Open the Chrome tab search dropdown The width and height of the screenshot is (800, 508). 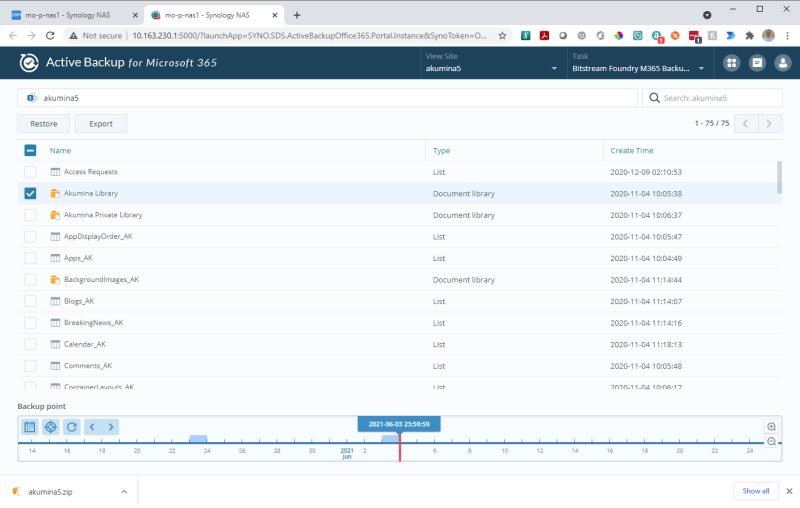click(707, 15)
